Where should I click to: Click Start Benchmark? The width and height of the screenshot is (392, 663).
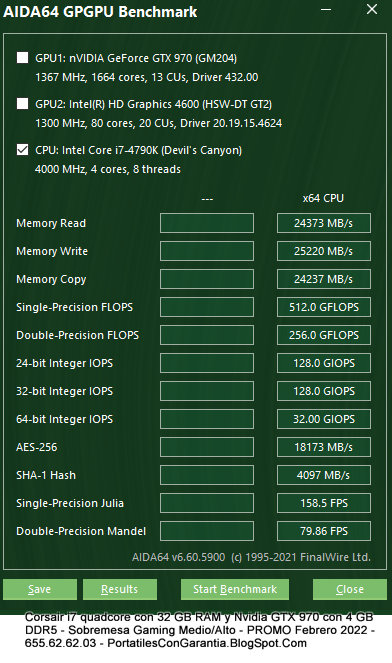[x=235, y=589]
